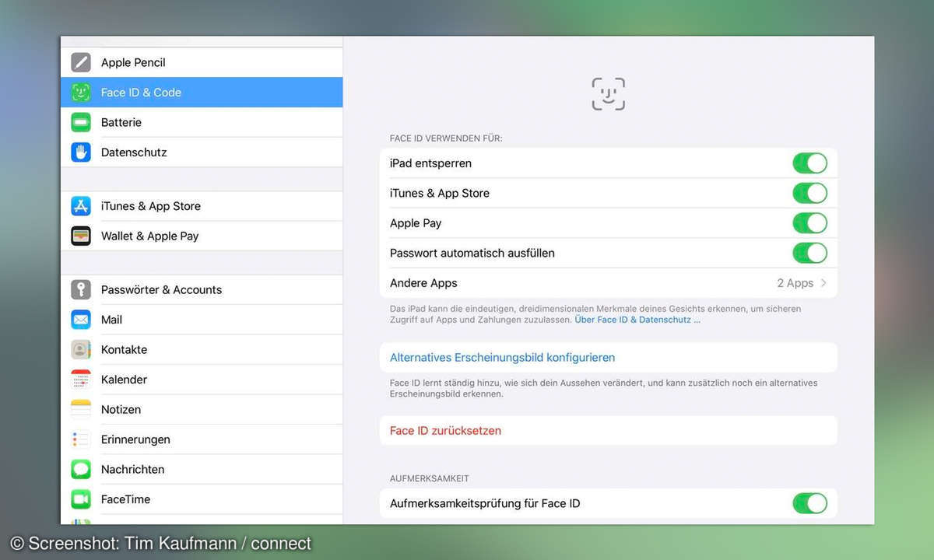The image size is (934, 560).
Task: Click Alternatives Erscheinungsbild konfigurieren
Action: [502, 358]
